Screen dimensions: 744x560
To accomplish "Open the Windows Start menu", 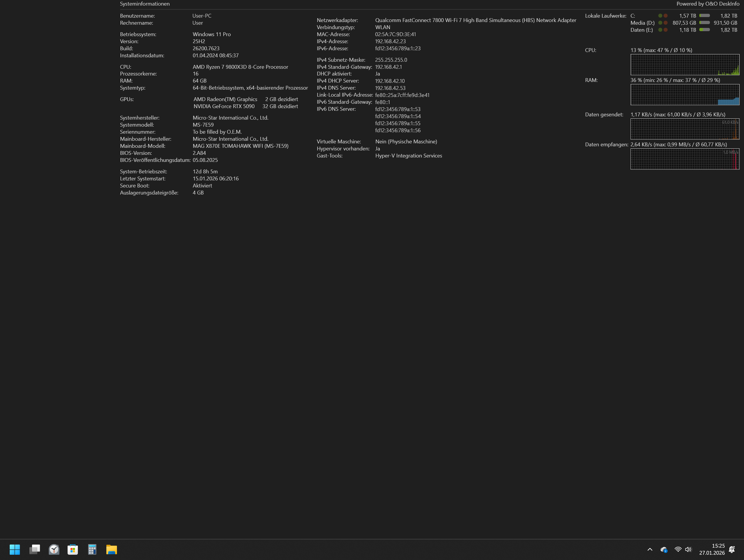I will (15, 550).
